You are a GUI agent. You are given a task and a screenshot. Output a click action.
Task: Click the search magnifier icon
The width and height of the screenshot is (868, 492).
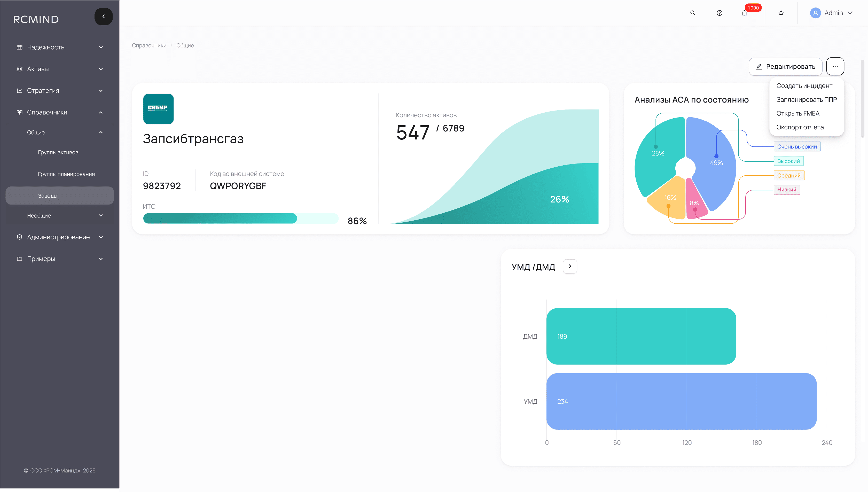693,13
